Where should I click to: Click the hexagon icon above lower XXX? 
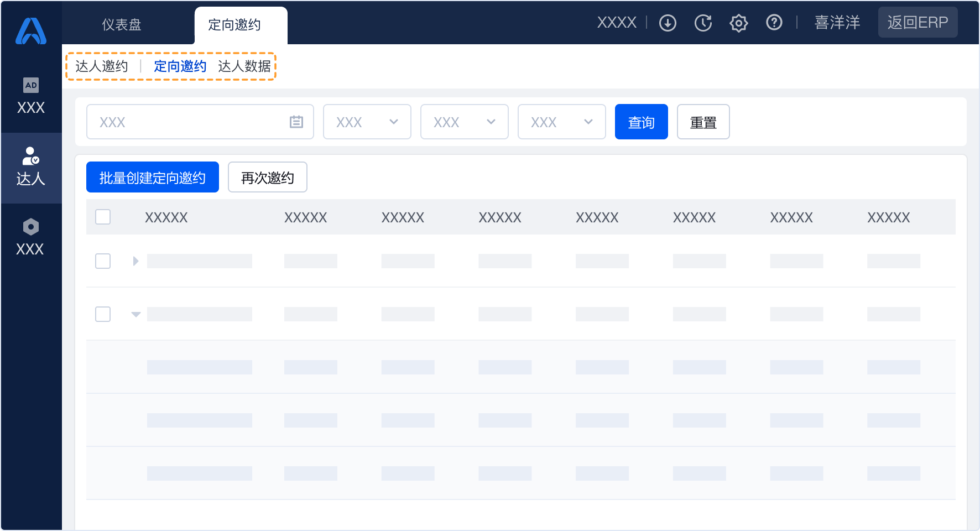point(31,226)
